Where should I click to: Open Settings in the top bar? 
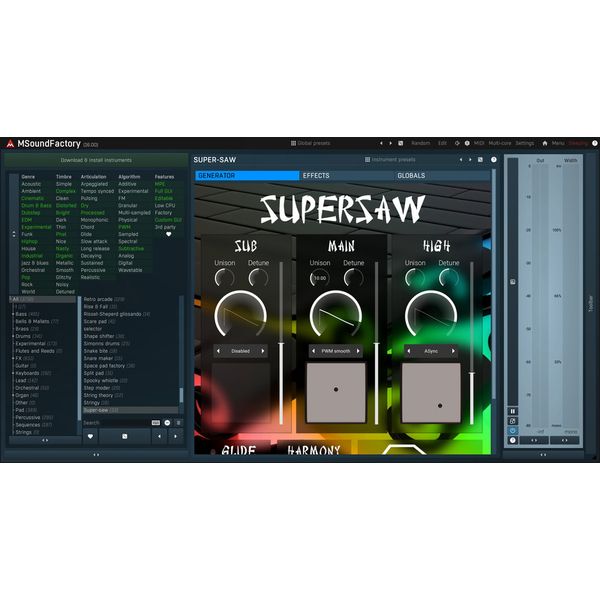tap(525, 143)
